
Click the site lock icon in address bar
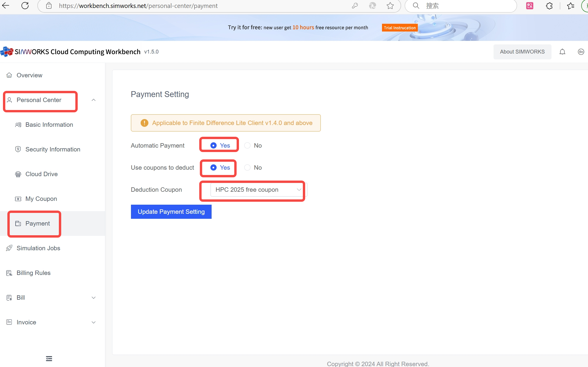click(x=49, y=6)
